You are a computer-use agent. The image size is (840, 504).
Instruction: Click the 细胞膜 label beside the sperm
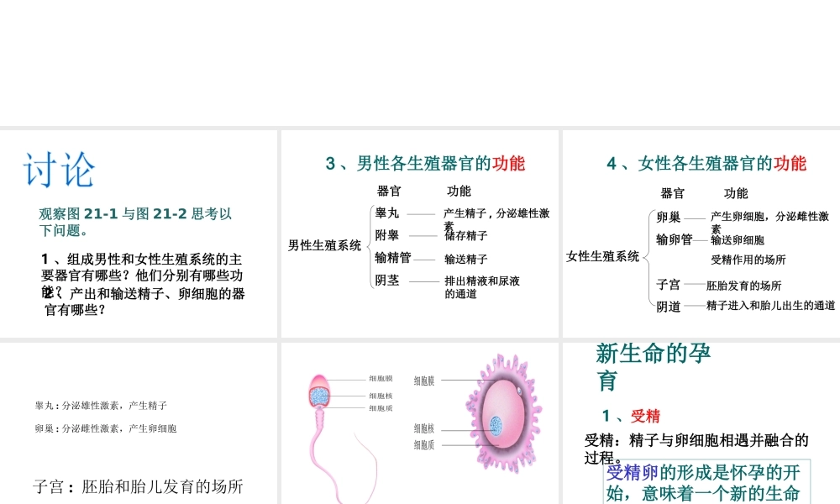(381, 379)
